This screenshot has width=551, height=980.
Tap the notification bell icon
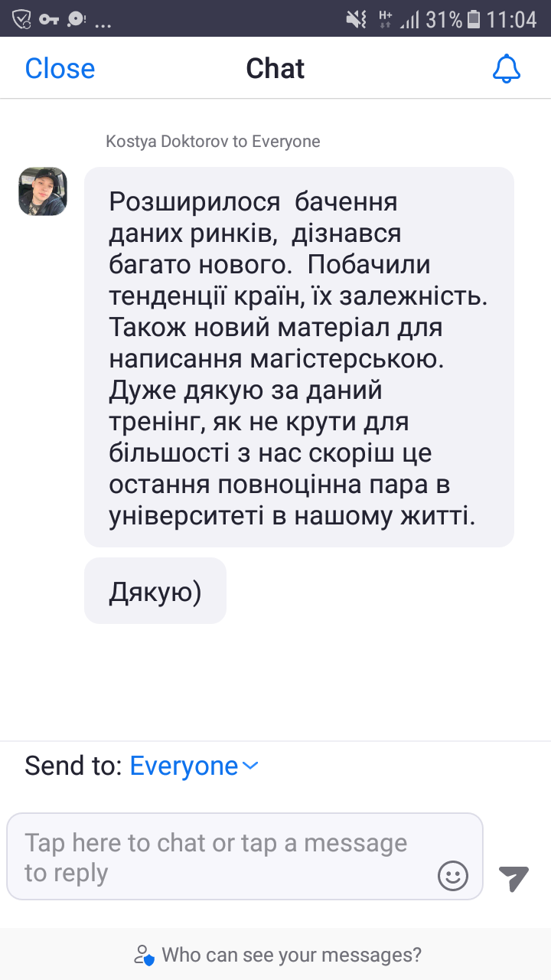(x=506, y=69)
